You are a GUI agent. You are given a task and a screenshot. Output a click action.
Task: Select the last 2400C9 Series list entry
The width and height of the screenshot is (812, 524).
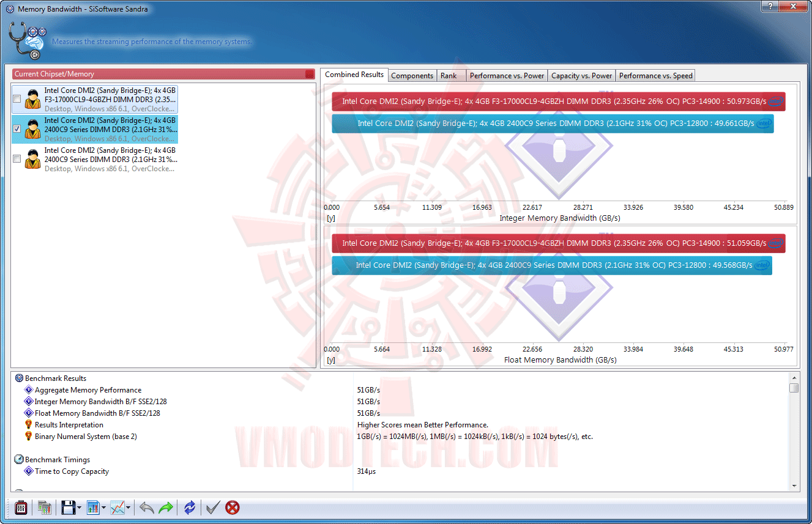click(x=95, y=159)
